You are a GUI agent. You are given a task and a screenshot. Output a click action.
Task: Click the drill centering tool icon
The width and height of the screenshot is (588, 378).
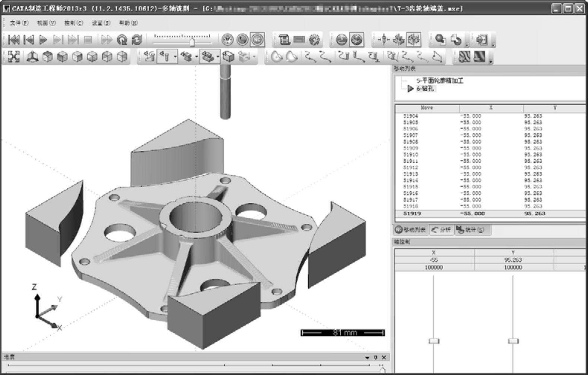[x=383, y=39]
